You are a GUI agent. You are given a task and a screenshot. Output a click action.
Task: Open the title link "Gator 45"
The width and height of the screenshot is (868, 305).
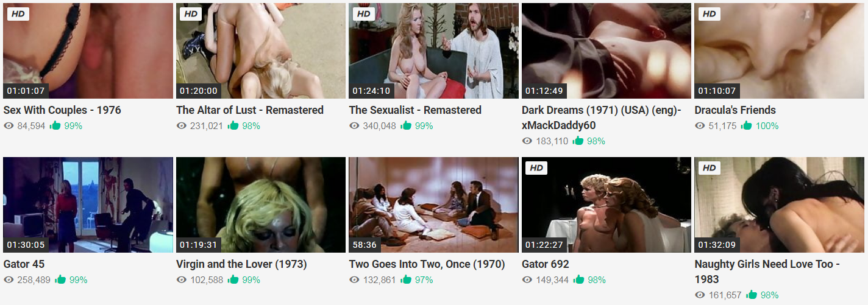tap(24, 264)
